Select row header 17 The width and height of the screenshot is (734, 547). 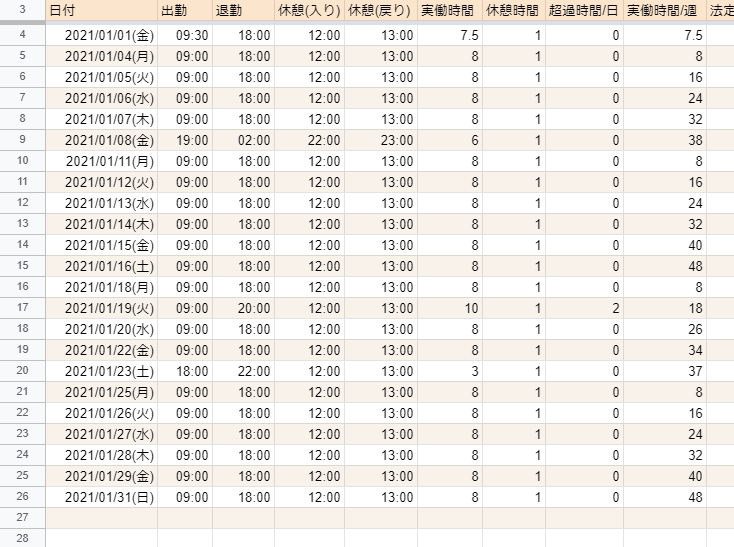tap(22, 308)
